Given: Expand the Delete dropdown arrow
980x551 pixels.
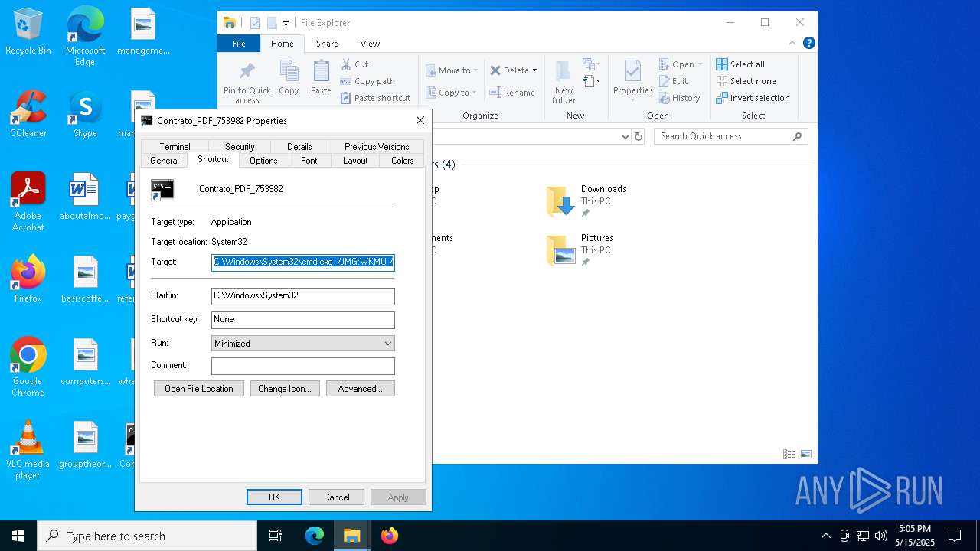Looking at the screenshot, I should tap(534, 70).
